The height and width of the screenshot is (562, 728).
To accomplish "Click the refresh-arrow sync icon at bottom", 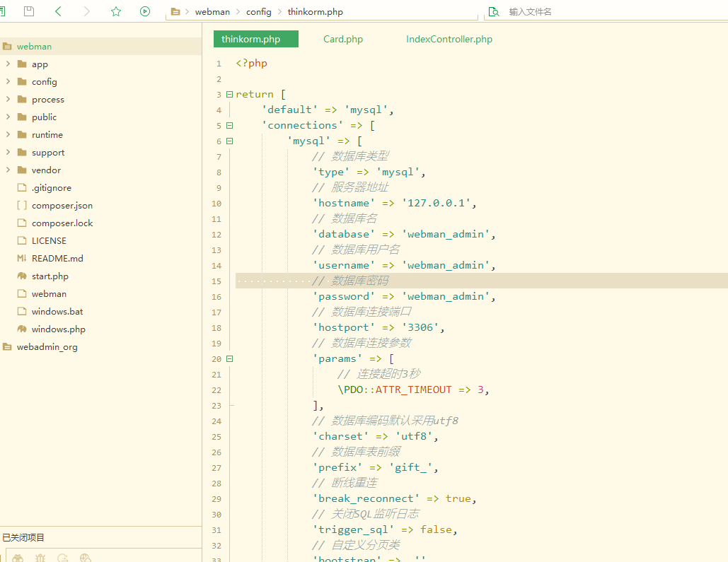I will pos(63,558).
